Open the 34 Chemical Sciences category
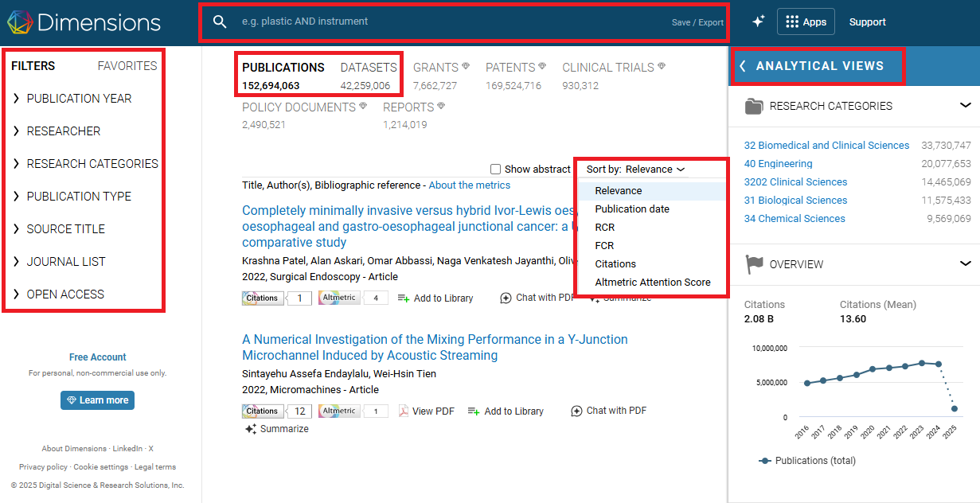Viewport: 980px width, 503px height. (795, 218)
